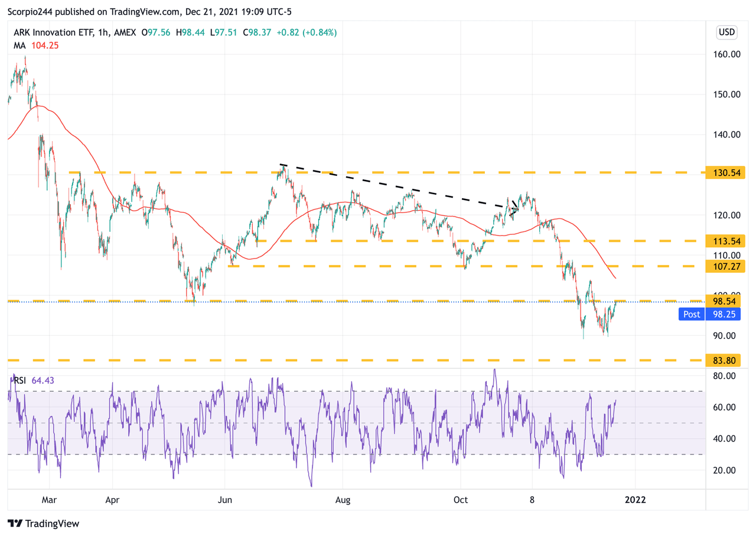
Task: Click the Jun label on time axis
Action: coord(224,500)
